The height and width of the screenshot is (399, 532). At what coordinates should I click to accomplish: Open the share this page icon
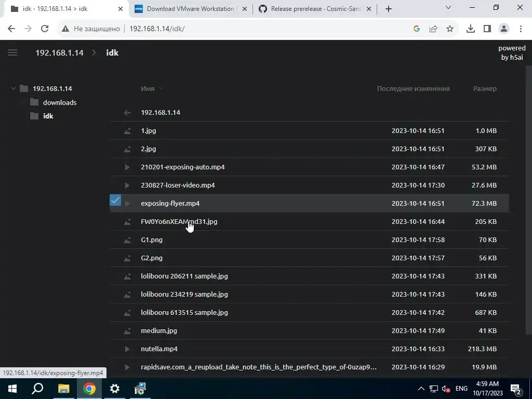point(433,29)
